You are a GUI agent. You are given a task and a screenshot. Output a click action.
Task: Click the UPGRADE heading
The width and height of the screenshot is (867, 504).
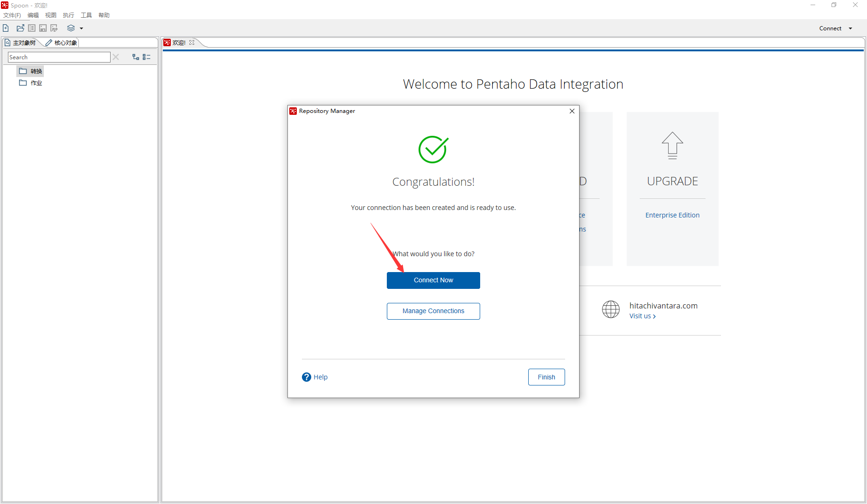(x=672, y=181)
